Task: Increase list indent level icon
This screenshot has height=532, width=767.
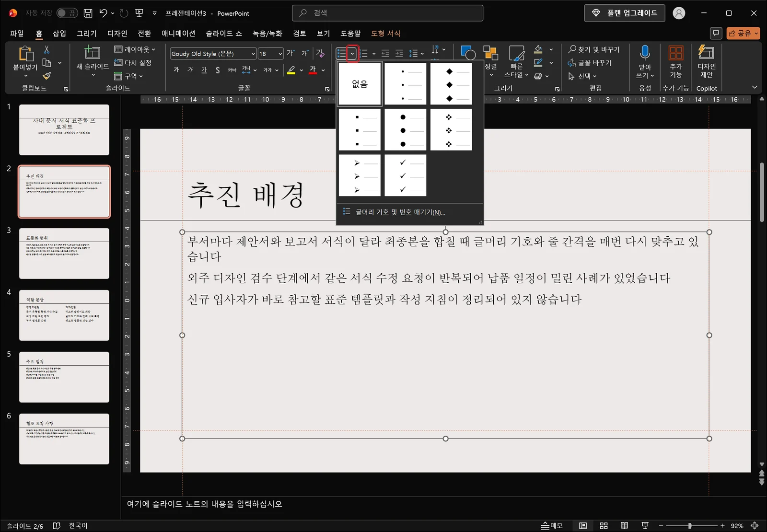Action: tap(399, 53)
